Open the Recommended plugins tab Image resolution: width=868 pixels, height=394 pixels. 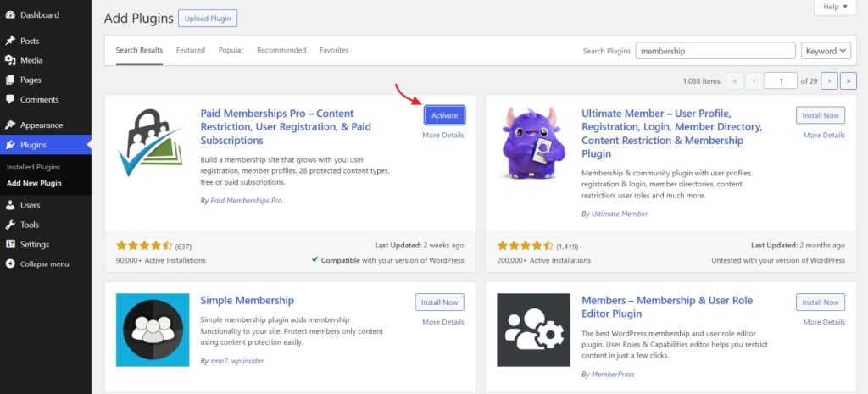click(281, 50)
